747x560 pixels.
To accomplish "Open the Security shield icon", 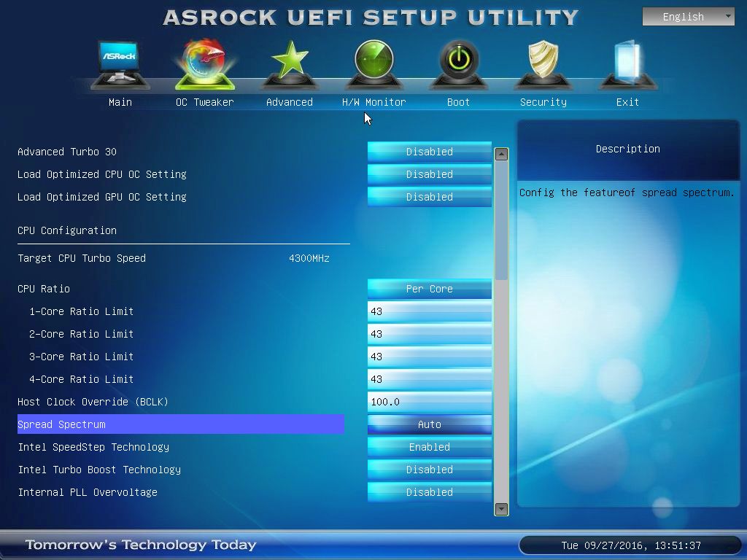I will pos(543,65).
